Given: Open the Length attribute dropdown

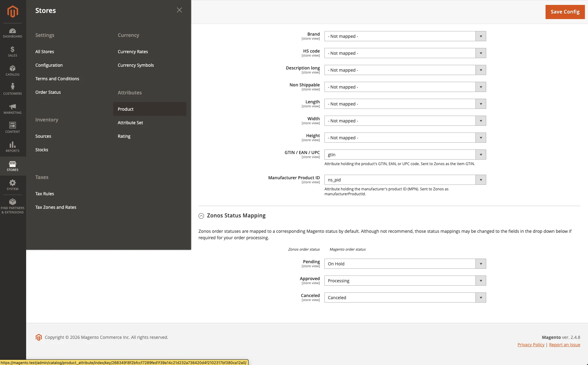Looking at the screenshot, I should (x=405, y=104).
